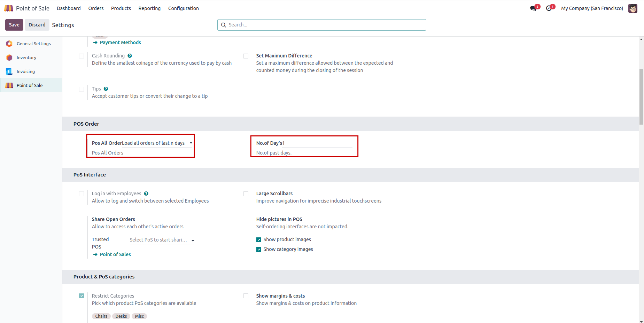Click the Tips help question icon

[106, 89]
